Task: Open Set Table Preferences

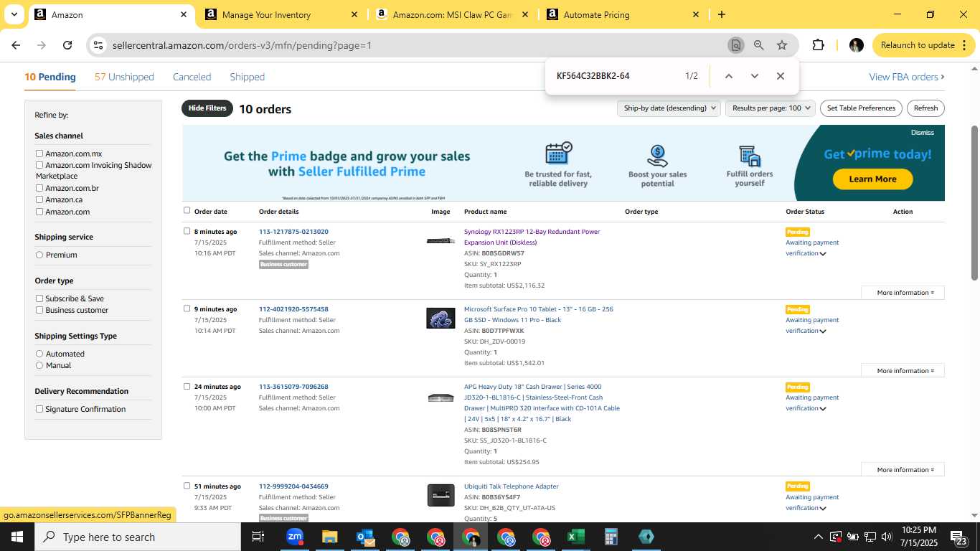Action: [861, 108]
